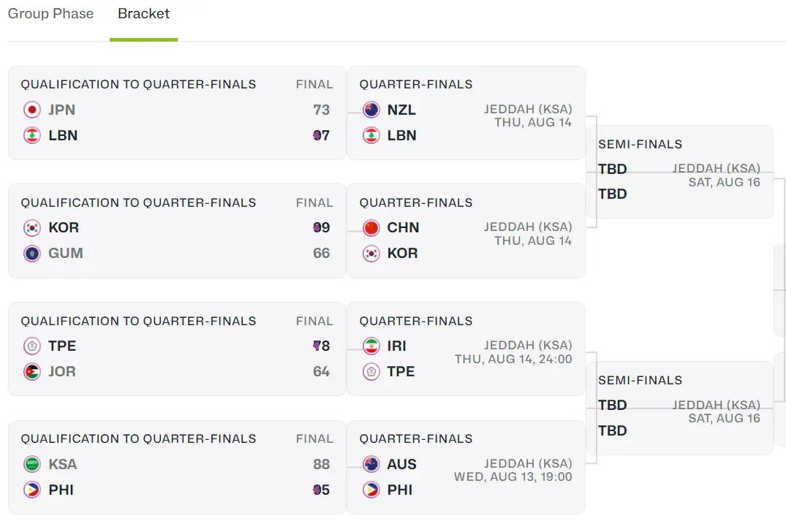Click Jordan flag icon

click(x=31, y=372)
